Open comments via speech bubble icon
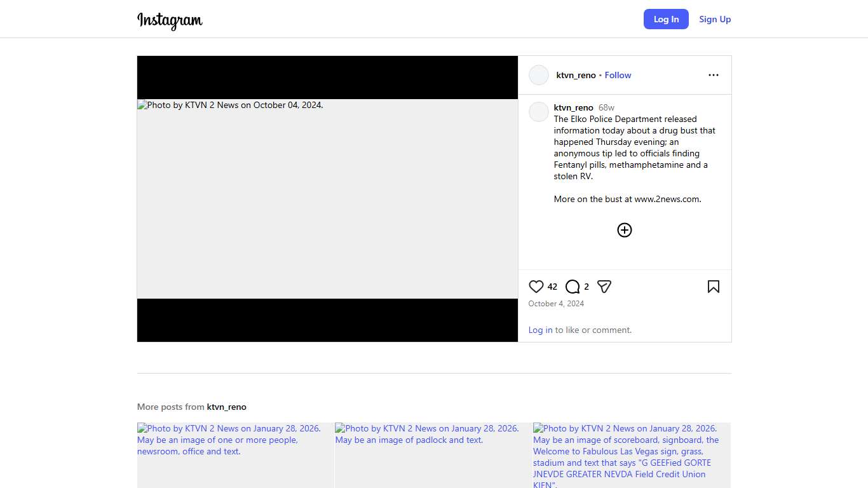 pyautogui.click(x=573, y=287)
